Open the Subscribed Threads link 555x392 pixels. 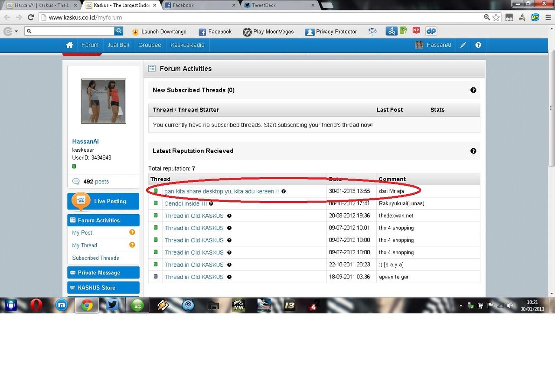tap(95, 258)
